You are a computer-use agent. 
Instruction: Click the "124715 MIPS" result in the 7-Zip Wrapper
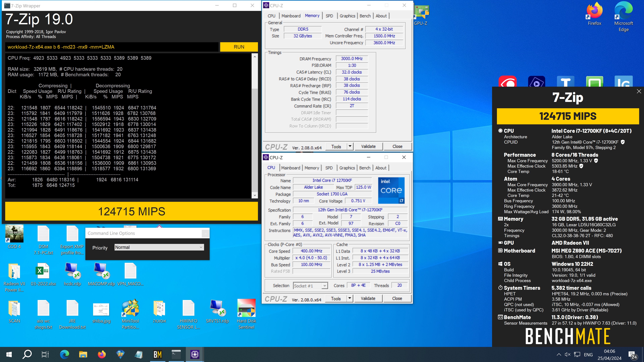pyautogui.click(x=131, y=211)
